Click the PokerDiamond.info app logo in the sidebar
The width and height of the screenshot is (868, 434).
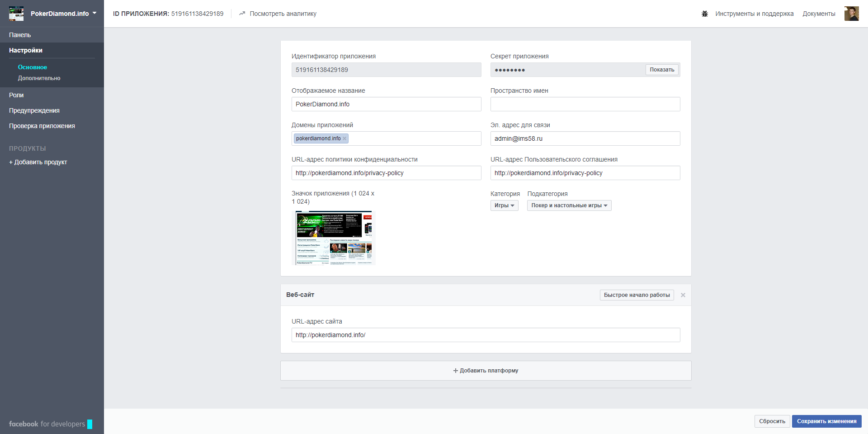point(16,14)
